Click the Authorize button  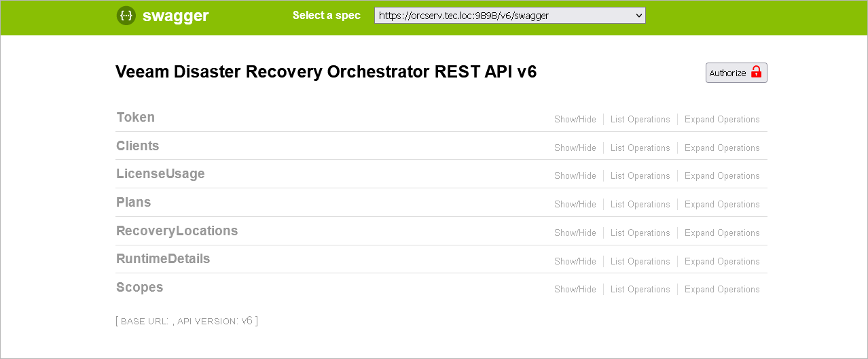click(x=736, y=73)
